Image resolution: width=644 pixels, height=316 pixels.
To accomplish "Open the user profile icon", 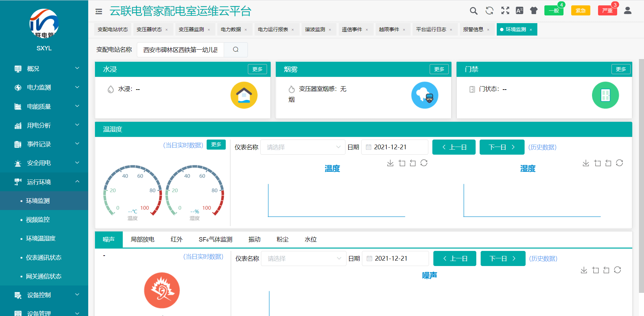I will 628,11.
